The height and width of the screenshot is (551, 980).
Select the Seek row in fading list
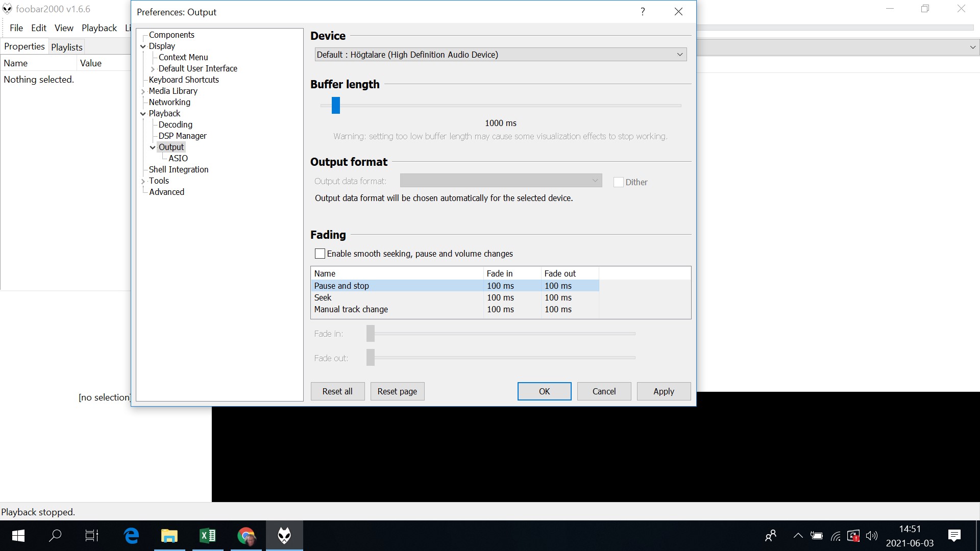click(323, 297)
